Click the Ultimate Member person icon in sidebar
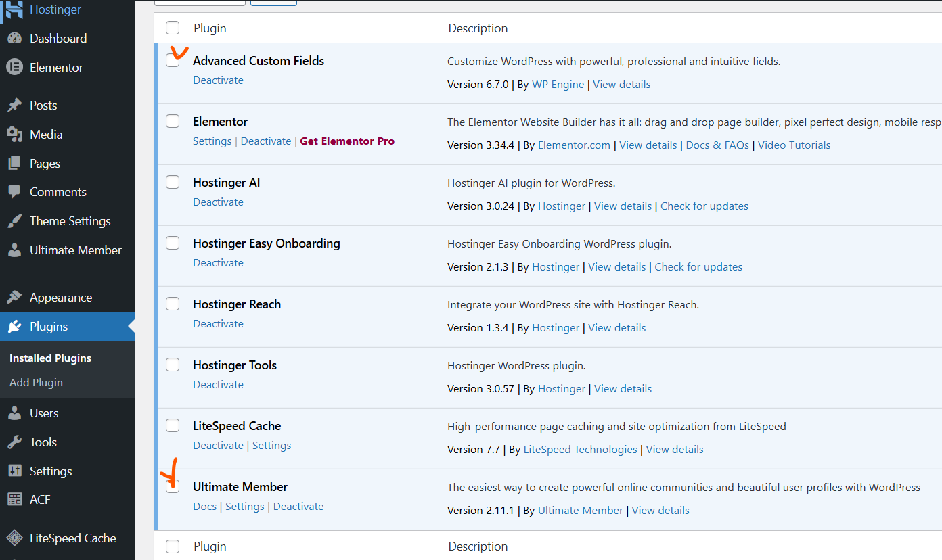Image resolution: width=942 pixels, height=560 pixels. 14,250
